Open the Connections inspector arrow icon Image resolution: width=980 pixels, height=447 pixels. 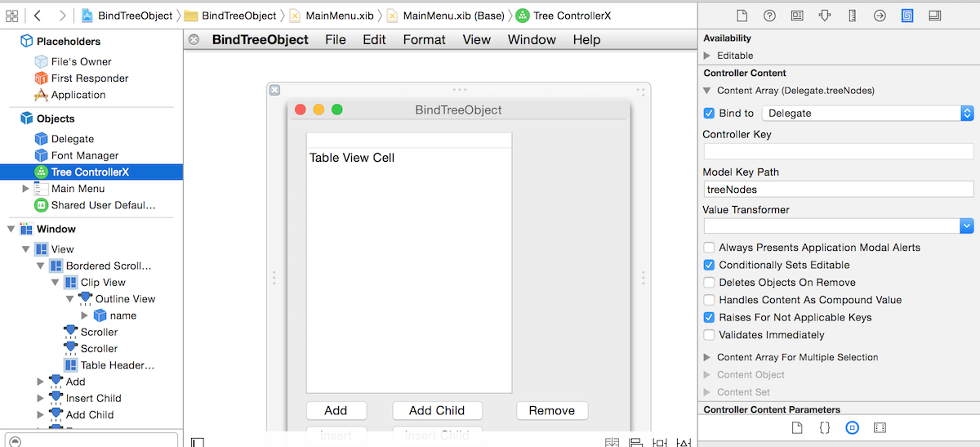(880, 16)
